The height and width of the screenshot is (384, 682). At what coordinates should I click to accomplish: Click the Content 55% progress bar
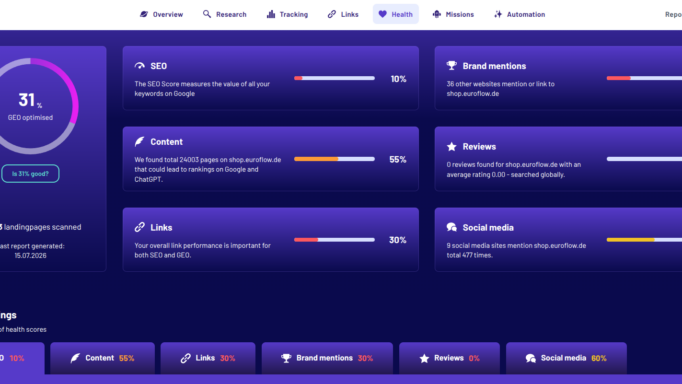coord(334,159)
